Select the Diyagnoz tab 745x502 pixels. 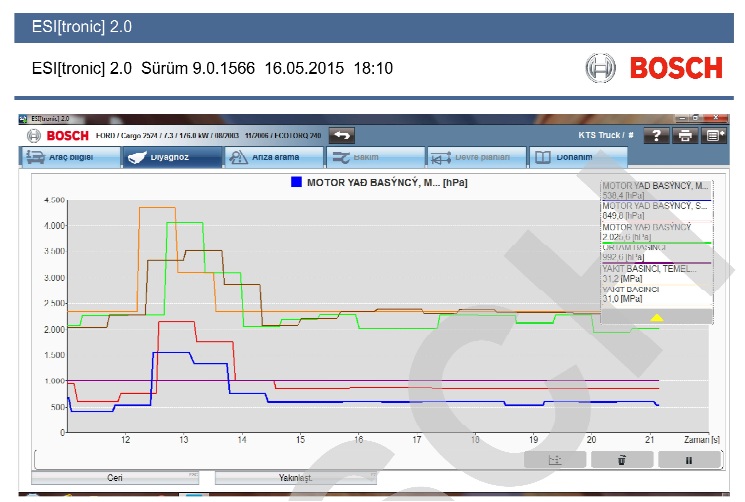pyautogui.click(x=172, y=157)
